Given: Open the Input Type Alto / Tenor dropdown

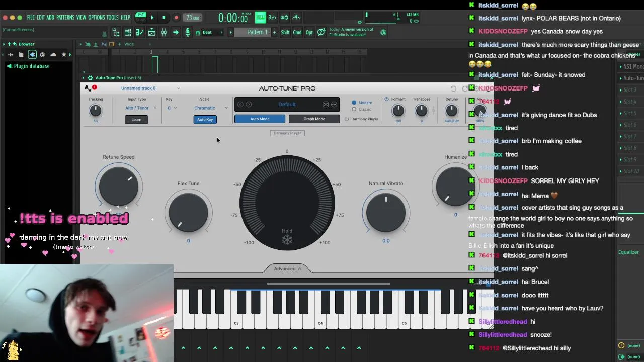Looking at the screenshot, I should point(141,108).
